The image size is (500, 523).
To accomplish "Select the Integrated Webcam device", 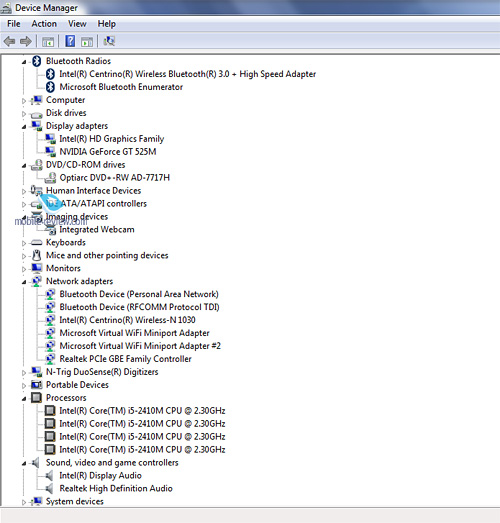I will click(97, 229).
